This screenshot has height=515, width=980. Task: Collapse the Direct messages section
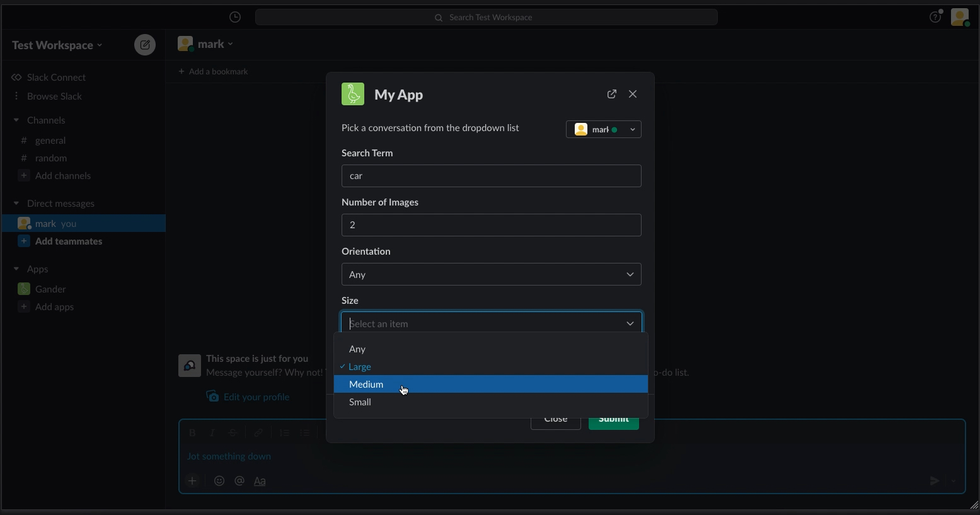16,203
